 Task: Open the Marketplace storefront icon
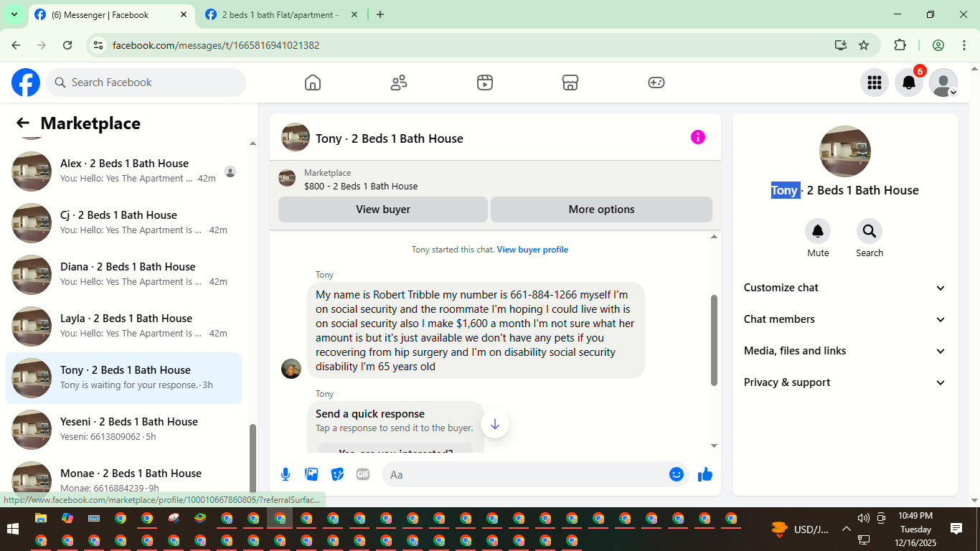point(570,83)
